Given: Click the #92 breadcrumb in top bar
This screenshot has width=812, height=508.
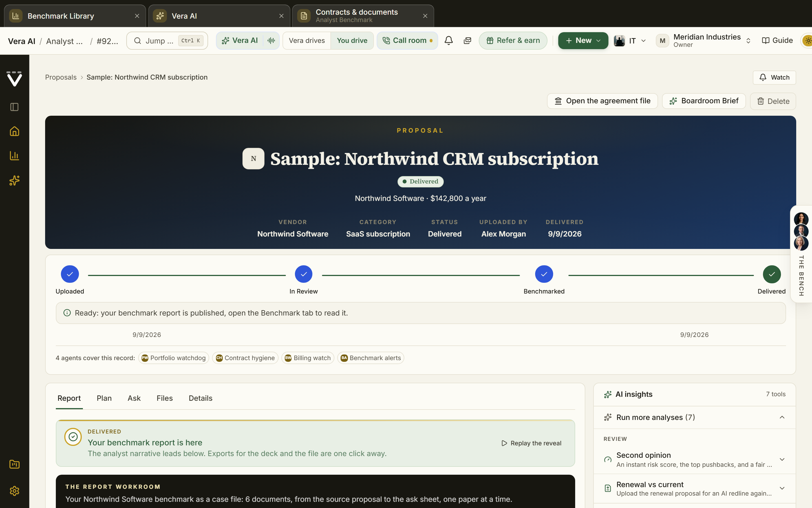Looking at the screenshot, I should pyautogui.click(x=107, y=41).
